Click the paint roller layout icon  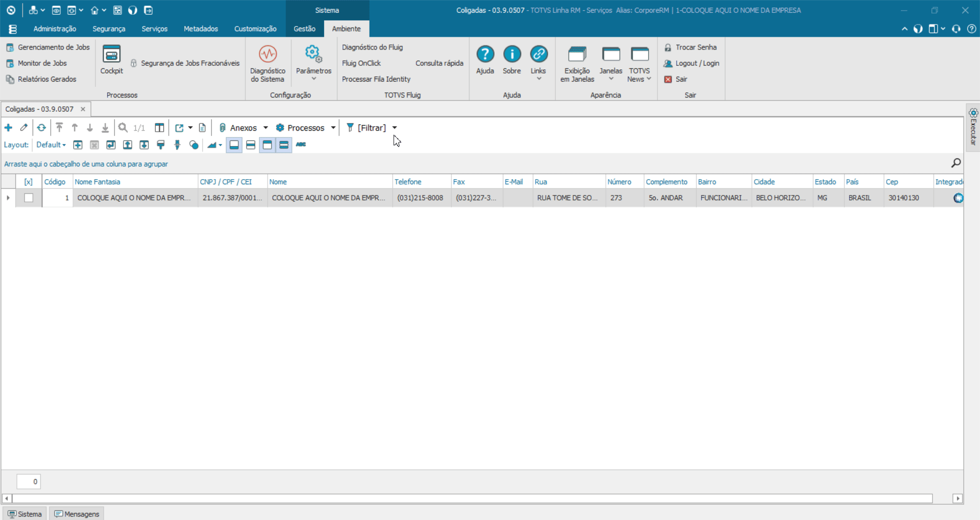tap(161, 145)
